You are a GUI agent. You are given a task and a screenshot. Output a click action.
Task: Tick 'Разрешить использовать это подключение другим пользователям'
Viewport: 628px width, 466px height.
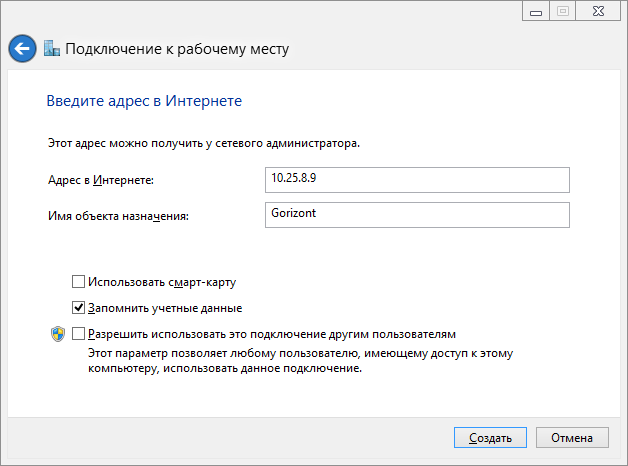[x=79, y=334]
